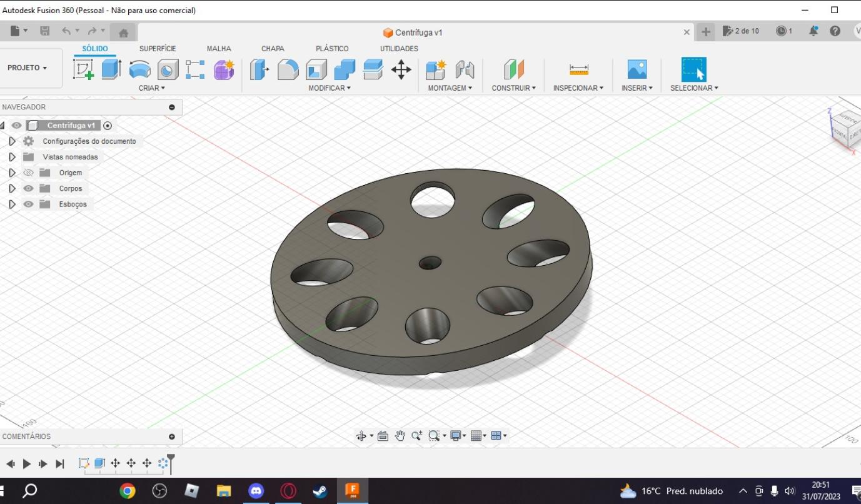
Task: Expand the Vistas nomeadas node
Action: pyautogui.click(x=12, y=157)
